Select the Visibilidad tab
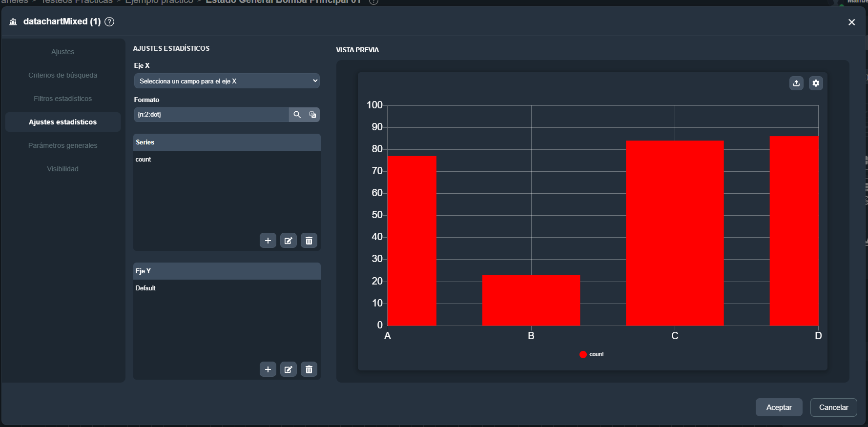This screenshot has width=868, height=427. (62, 169)
